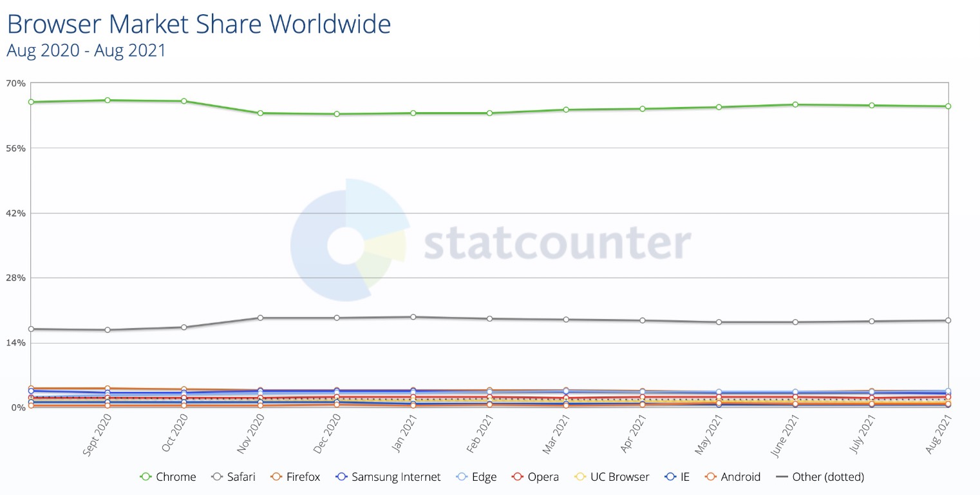Click Safari's Nov 2020 data point
The height and width of the screenshot is (495, 980).
coord(260,318)
